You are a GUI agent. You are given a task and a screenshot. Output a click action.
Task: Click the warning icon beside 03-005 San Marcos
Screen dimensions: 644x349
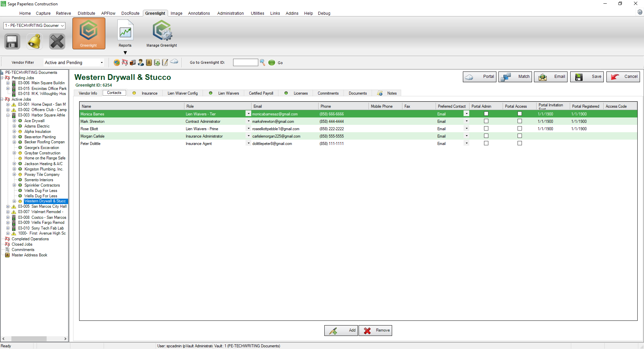tap(14, 207)
